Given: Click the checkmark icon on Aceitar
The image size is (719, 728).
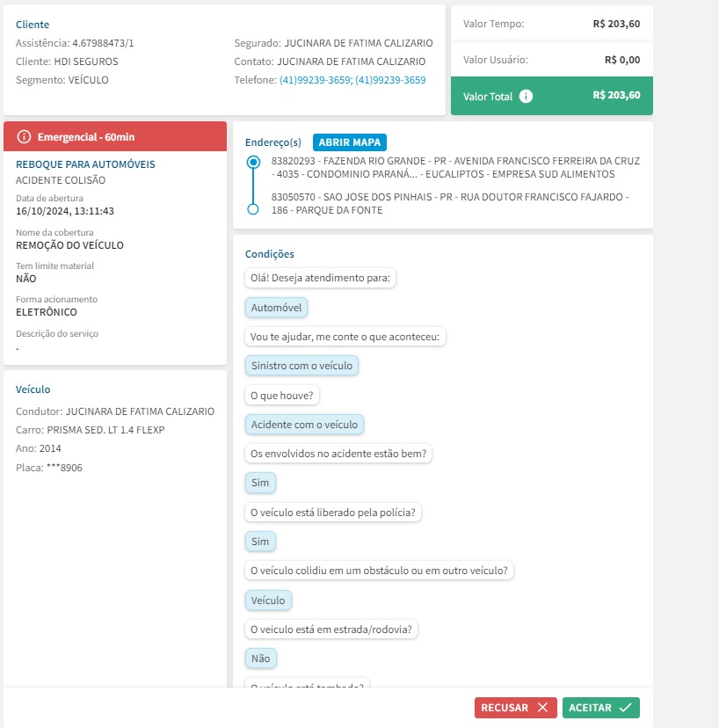Looking at the screenshot, I should coord(625,708).
